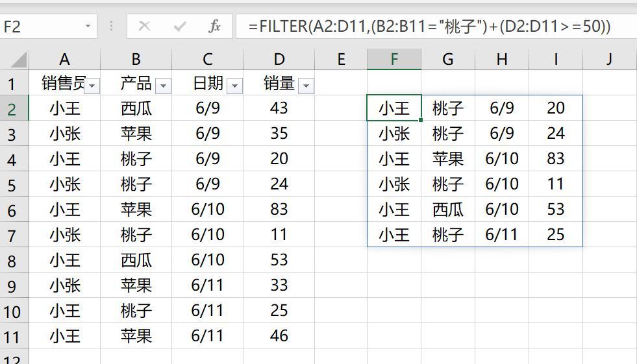The image size is (637, 364).
Task: Select cell I2 with value 20
Action: [556, 108]
